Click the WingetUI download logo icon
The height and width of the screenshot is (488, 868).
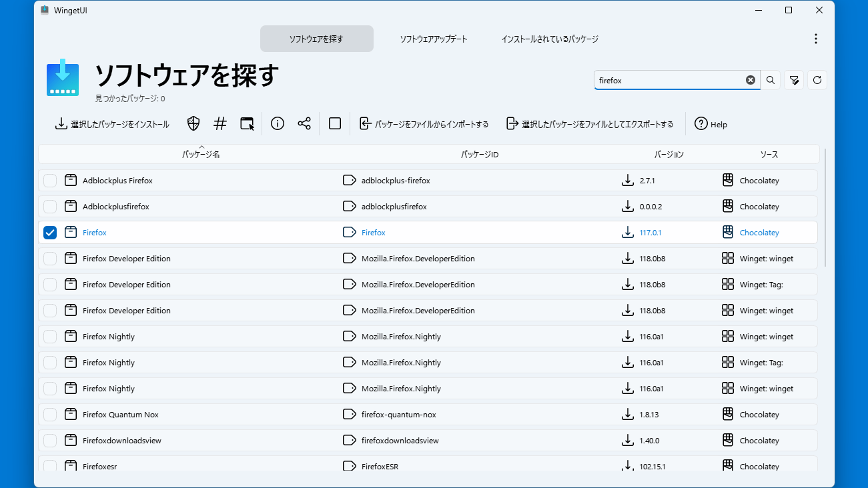[63, 79]
